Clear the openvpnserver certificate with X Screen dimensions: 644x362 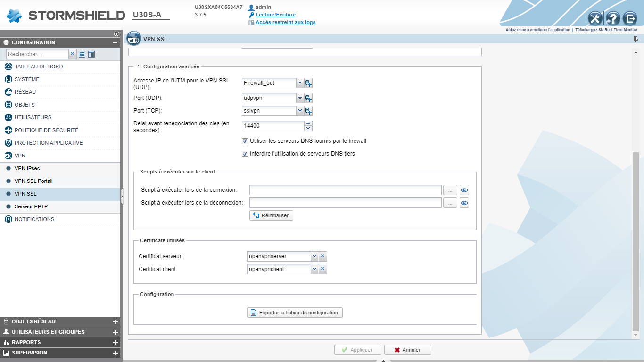coord(323,256)
